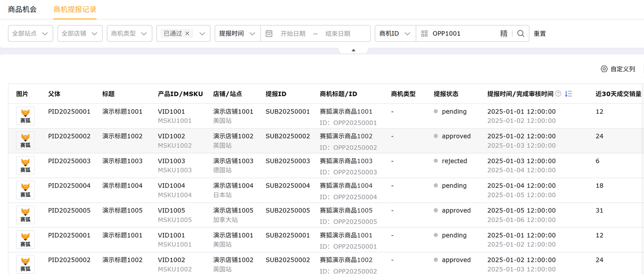
Task: Click the pending status in SUB20250004 row
Action: click(454, 186)
